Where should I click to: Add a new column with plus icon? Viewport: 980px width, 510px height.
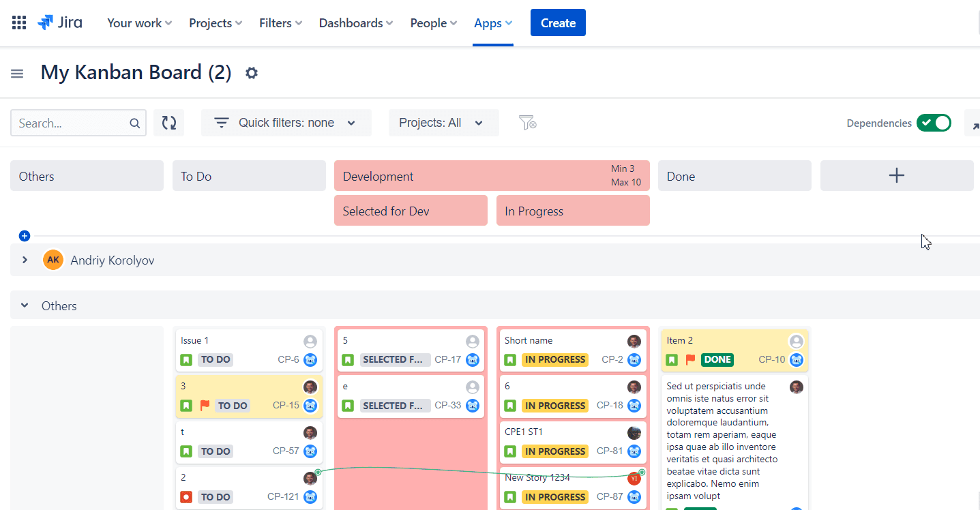(897, 176)
